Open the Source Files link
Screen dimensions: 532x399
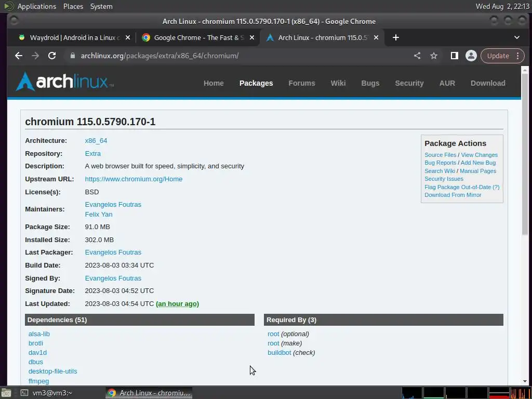coord(441,155)
